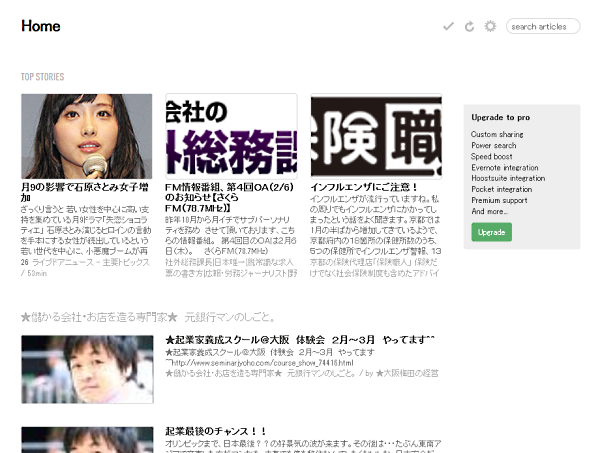Click seminarjyoho.com URL in article summary

pos(263,363)
